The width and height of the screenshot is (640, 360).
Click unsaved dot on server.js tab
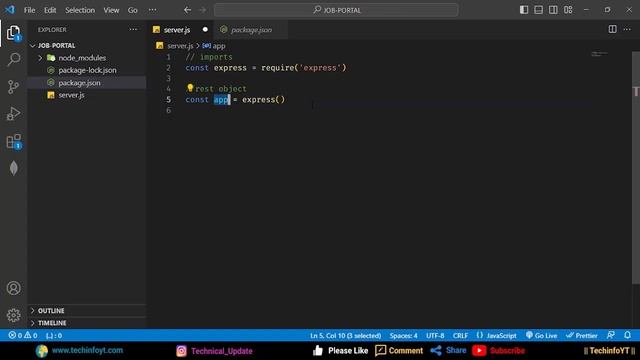pyautogui.click(x=205, y=29)
